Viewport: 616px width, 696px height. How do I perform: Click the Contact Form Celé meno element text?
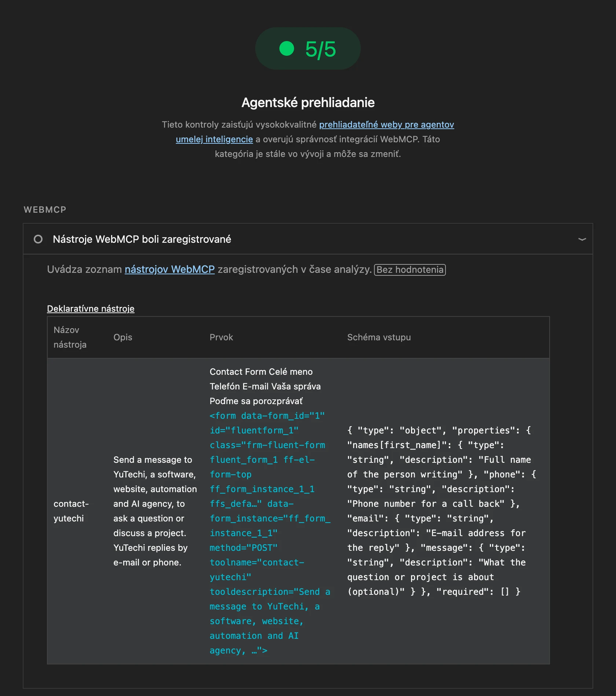point(265,387)
